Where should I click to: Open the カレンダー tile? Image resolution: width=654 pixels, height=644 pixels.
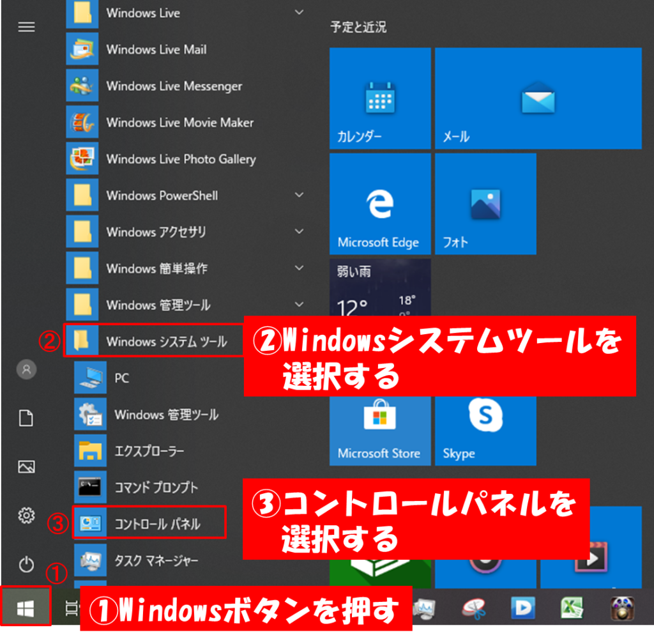(380, 98)
